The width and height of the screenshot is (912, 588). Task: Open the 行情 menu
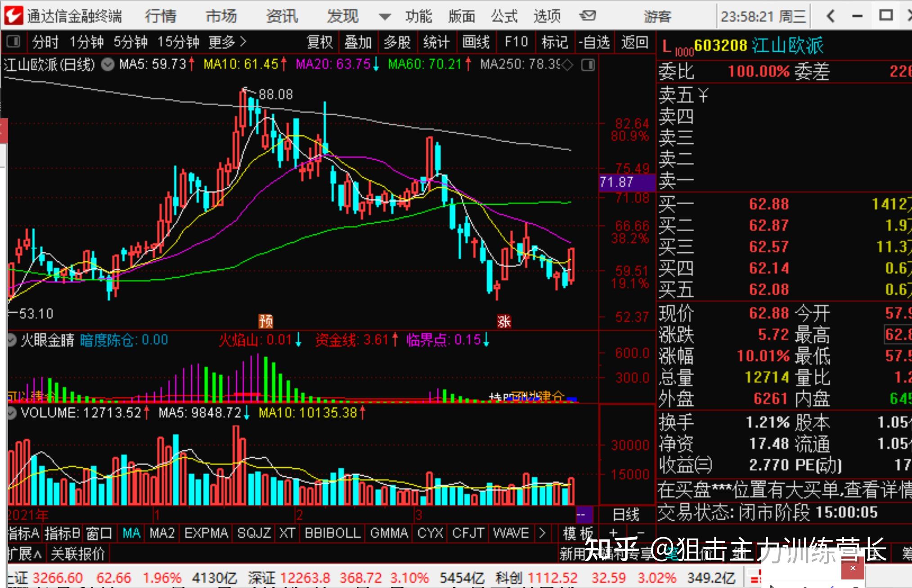[x=160, y=16]
